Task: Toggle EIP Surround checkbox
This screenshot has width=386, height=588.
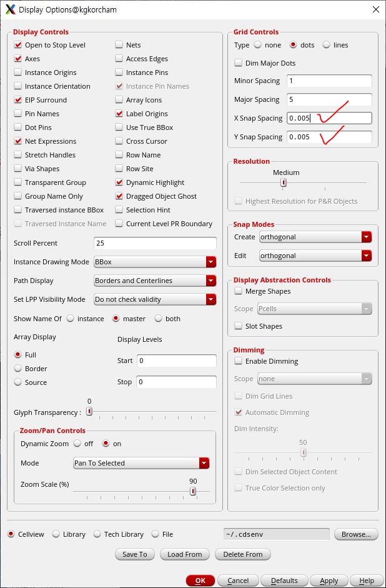Action: (x=17, y=100)
